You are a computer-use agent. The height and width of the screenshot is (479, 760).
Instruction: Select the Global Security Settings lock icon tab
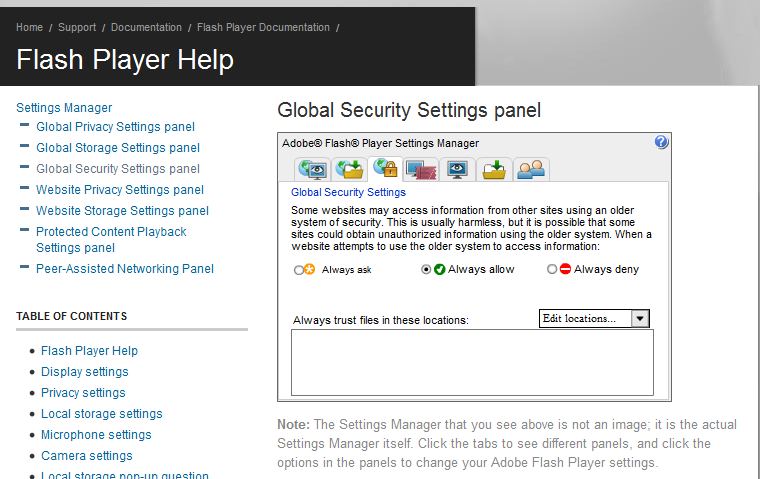coord(385,169)
